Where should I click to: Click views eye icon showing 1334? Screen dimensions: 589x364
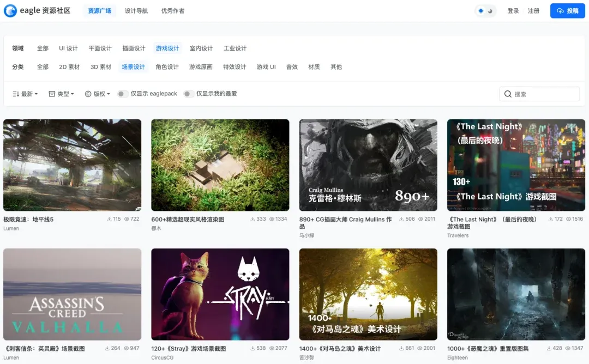point(272,219)
